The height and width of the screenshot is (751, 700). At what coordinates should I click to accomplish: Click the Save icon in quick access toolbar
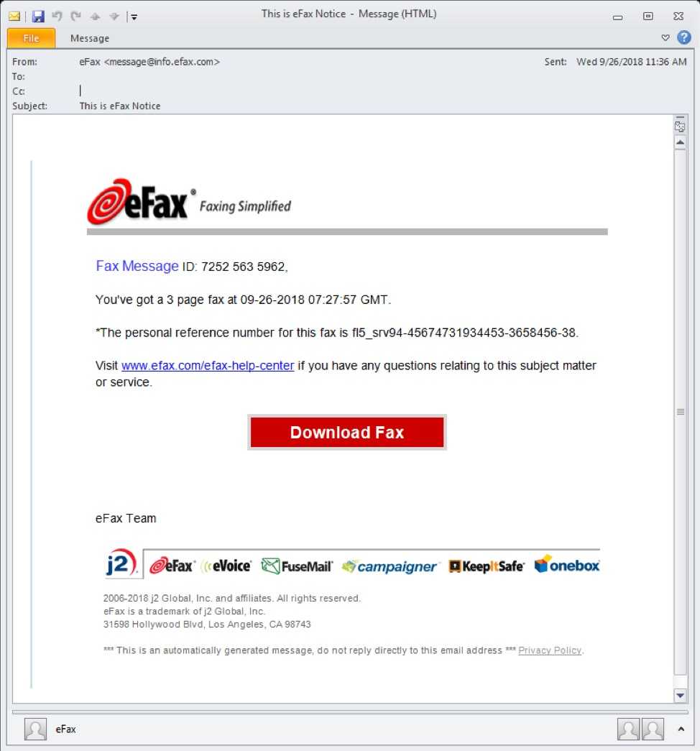tap(38, 17)
